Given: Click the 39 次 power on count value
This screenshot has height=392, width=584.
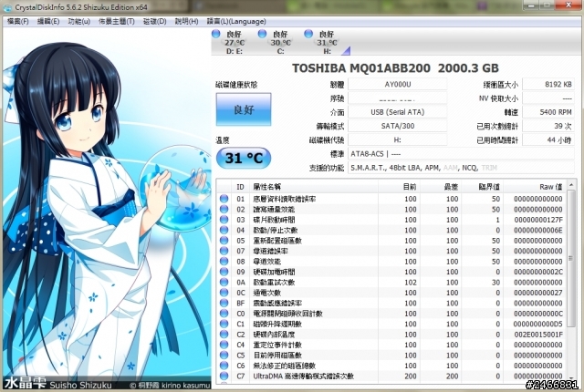Looking at the screenshot, I should click(548, 126).
